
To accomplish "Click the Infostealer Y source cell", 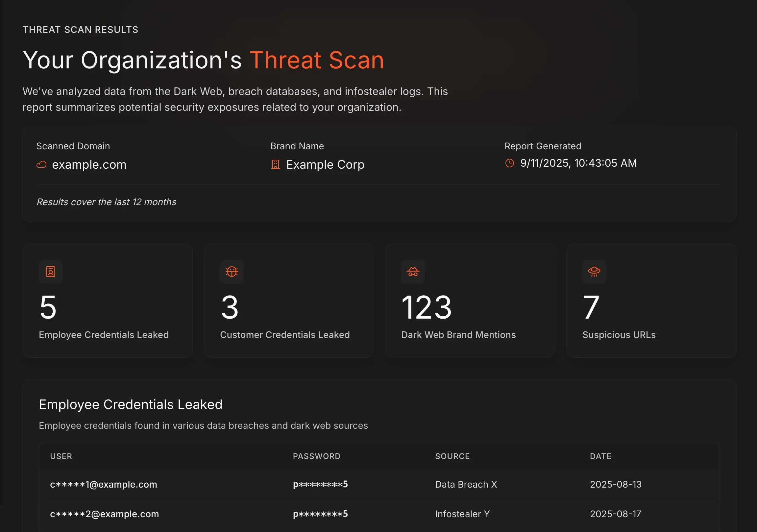I will click(x=462, y=514).
